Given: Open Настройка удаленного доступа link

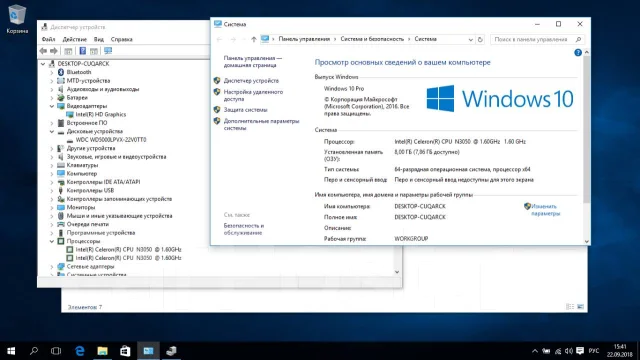Looking at the screenshot, I should [x=253, y=96].
